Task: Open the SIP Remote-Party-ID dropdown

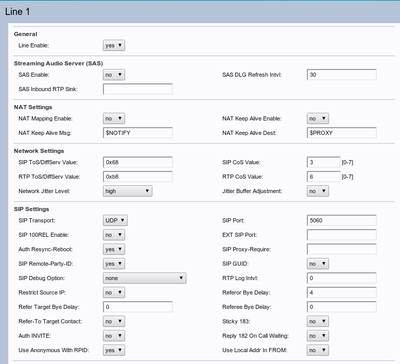Action: pyautogui.click(x=114, y=264)
